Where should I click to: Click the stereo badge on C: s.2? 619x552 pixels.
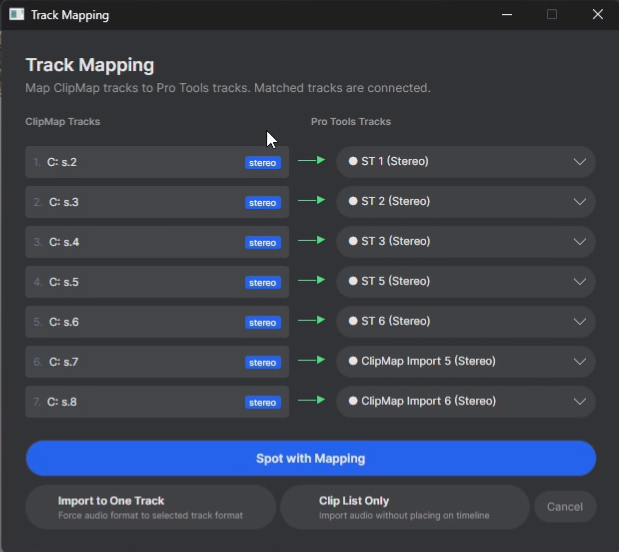[263, 163]
